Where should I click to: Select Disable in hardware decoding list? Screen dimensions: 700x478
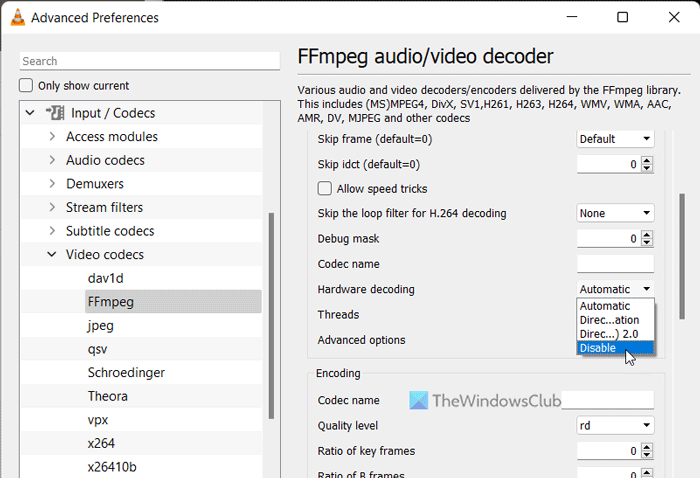click(x=615, y=348)
